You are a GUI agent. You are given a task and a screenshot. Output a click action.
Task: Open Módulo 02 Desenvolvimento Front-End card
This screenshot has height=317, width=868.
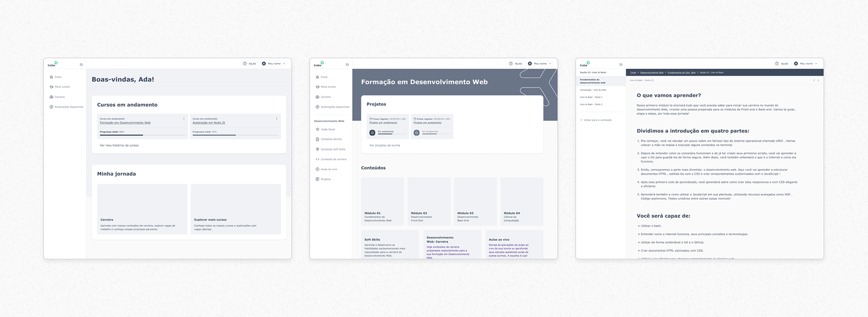coord(429,201)
